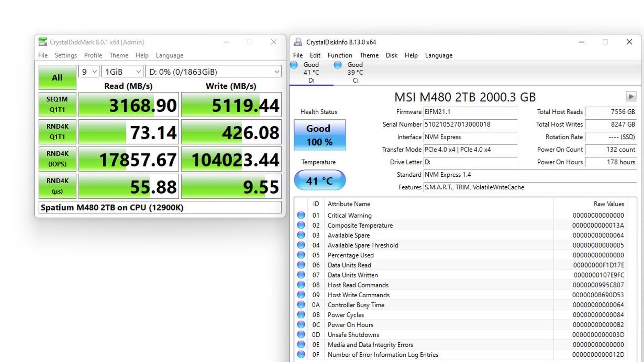Open the test size dropdown showing 1GiB
The width and height of the screenshot is (644, 362).
click(x=122, y=71)
